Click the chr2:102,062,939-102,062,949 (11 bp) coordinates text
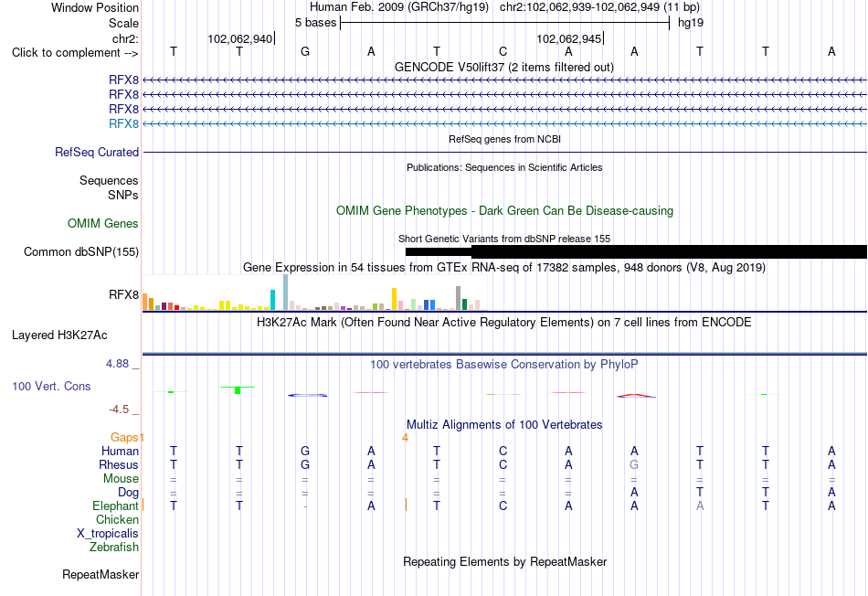Screen dimensions: 868x596 (599, 7)
